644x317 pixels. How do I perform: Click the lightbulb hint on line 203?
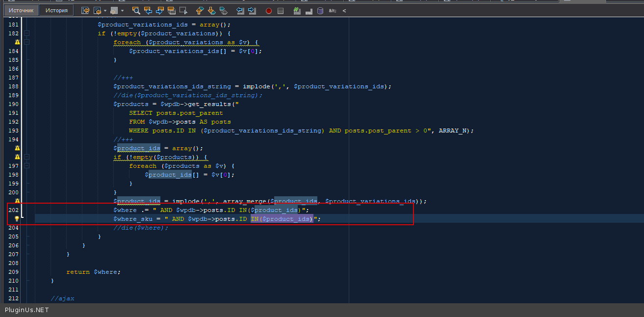(17, 219)
